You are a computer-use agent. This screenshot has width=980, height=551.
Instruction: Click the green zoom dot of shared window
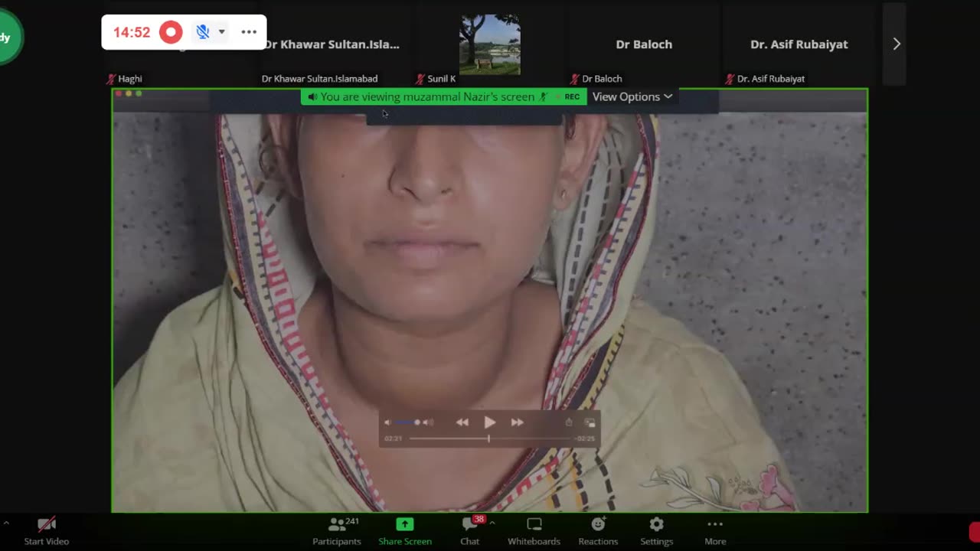pyautogui.click(x=139, y=93)
